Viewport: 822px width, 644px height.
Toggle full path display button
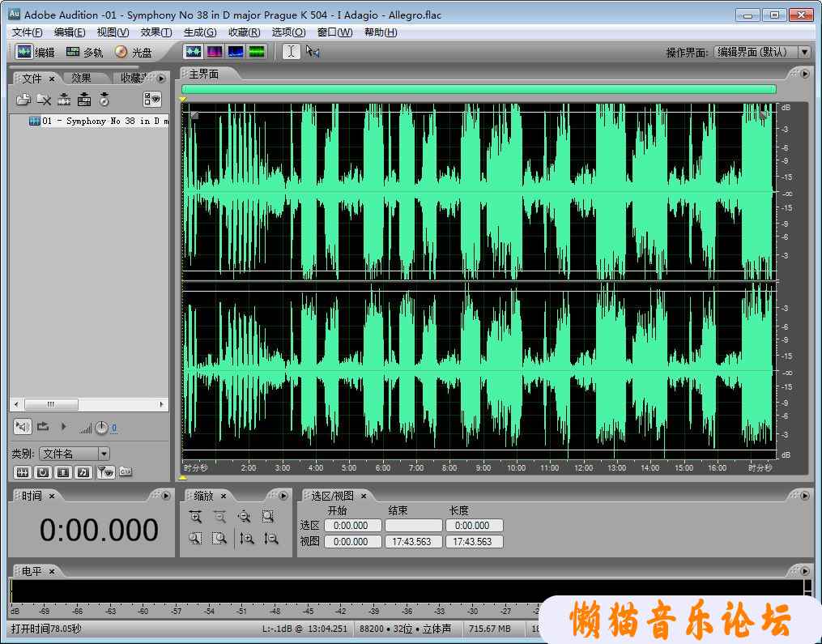tap(126, 472)
